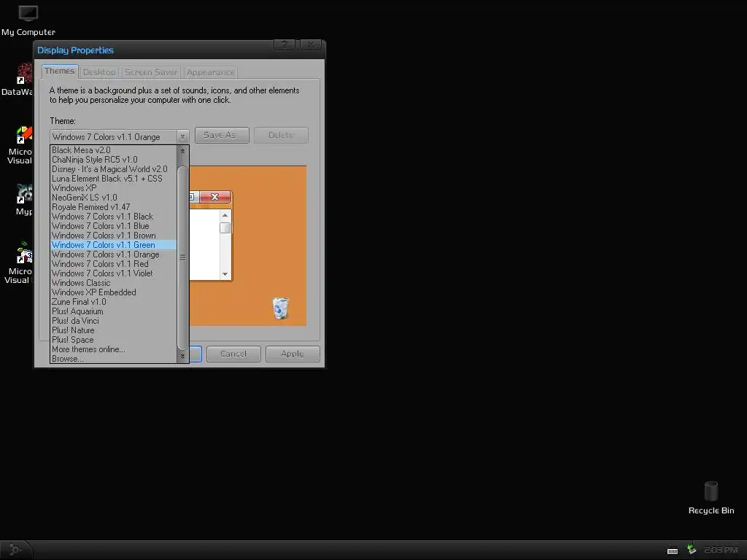The image size is (747, 560).
Task: Open the raccoon Myp desktop shortcut icon
Action: point(23,200)
